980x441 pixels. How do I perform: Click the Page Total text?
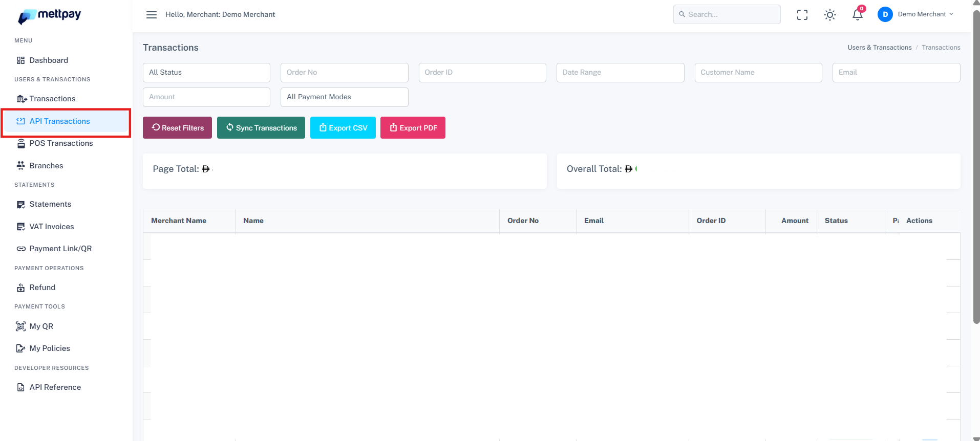coord(176,169)
